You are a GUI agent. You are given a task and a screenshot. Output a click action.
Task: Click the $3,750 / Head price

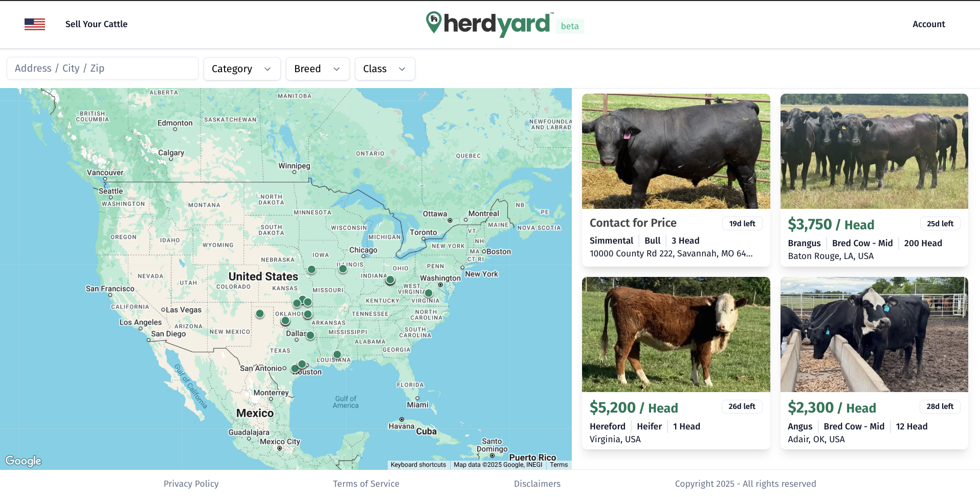831,224
